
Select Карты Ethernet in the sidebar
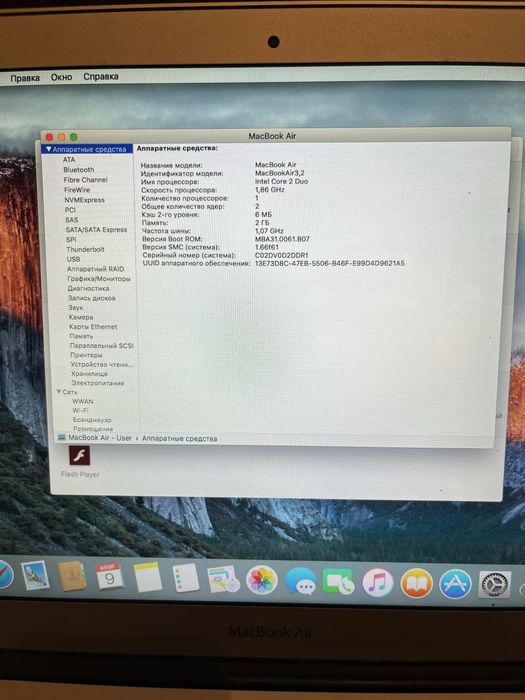[93, 327]
